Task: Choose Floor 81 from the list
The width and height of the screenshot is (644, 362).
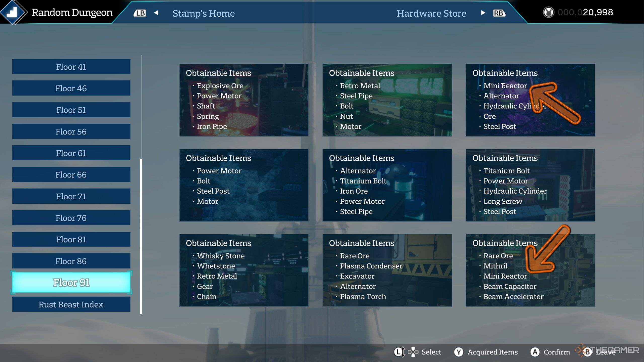Action: point(71,240)
